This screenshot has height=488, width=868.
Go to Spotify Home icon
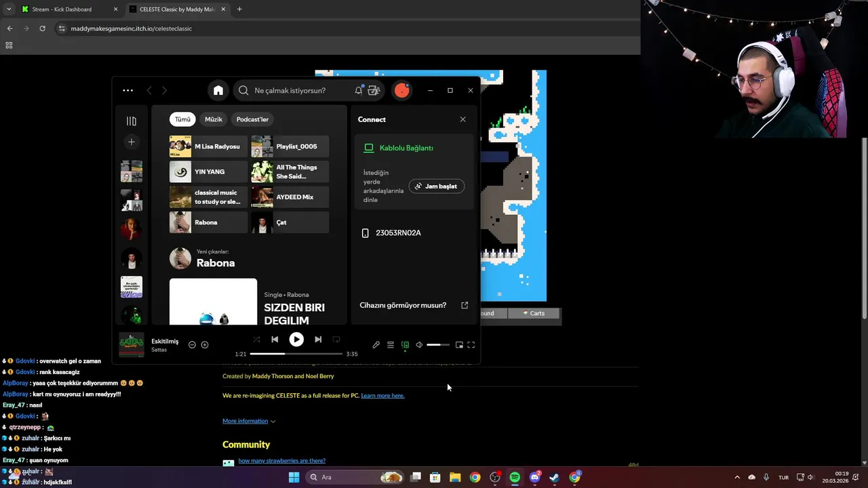tap(218, 90)
